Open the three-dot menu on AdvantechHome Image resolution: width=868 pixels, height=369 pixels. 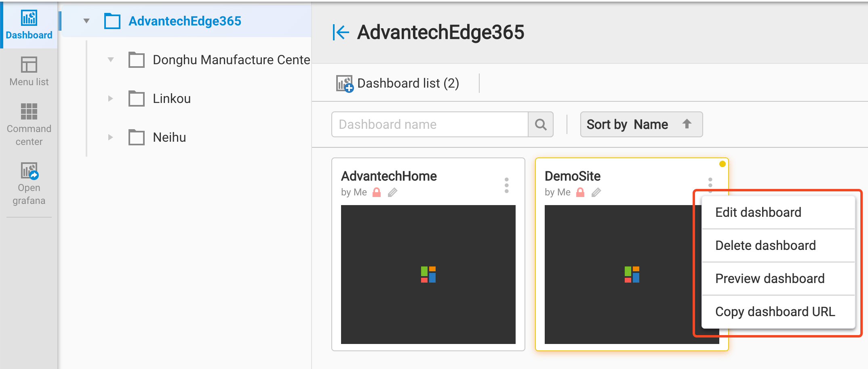(506, 184)
